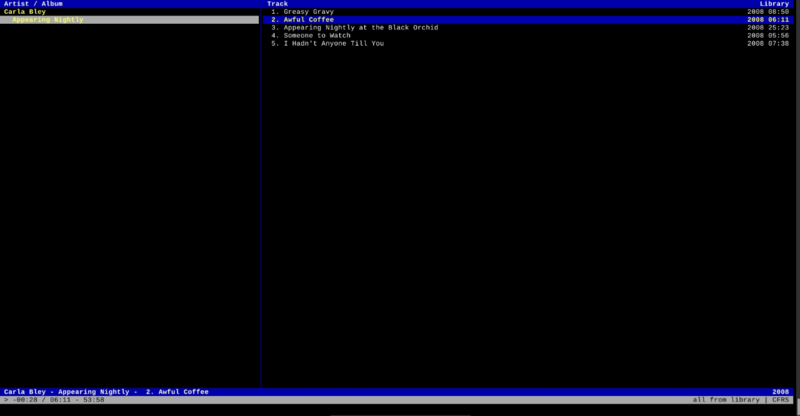The image size is (800, 416).
Task: Select album Appearing Nightly
Action: (130, 20)
